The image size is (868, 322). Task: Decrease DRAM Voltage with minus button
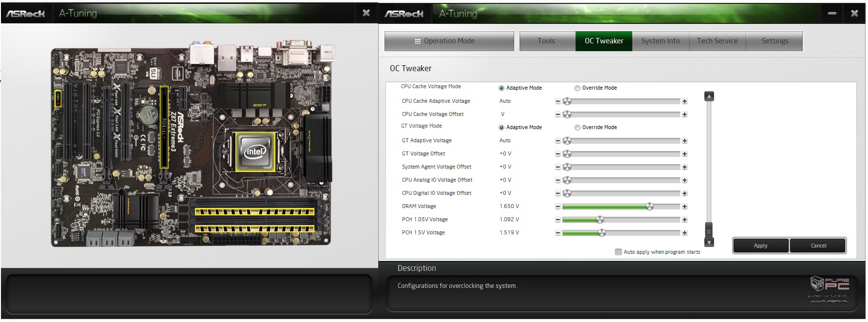point(558,207)
